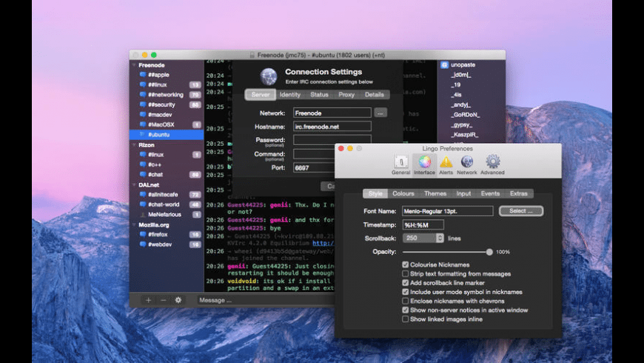This screenshot has width=644, height=363.
Task: Switch to the Themes tab
Action: click(x=435, y=193)
